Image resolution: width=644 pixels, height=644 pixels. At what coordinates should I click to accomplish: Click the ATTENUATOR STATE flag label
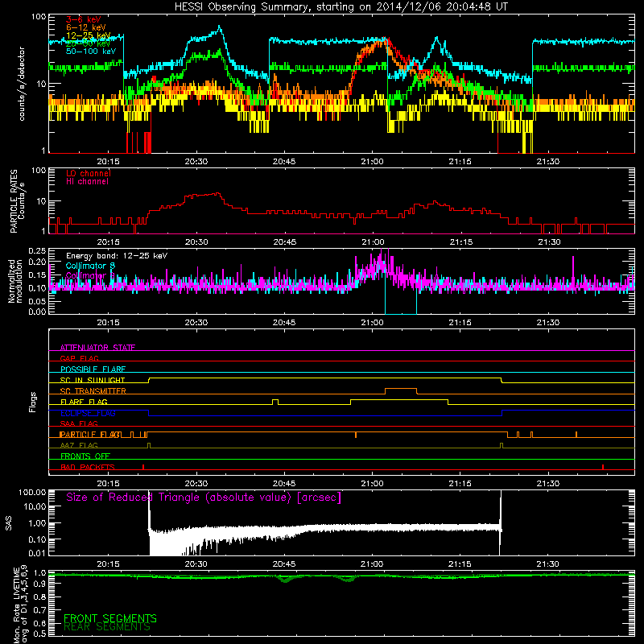point(97,348)
